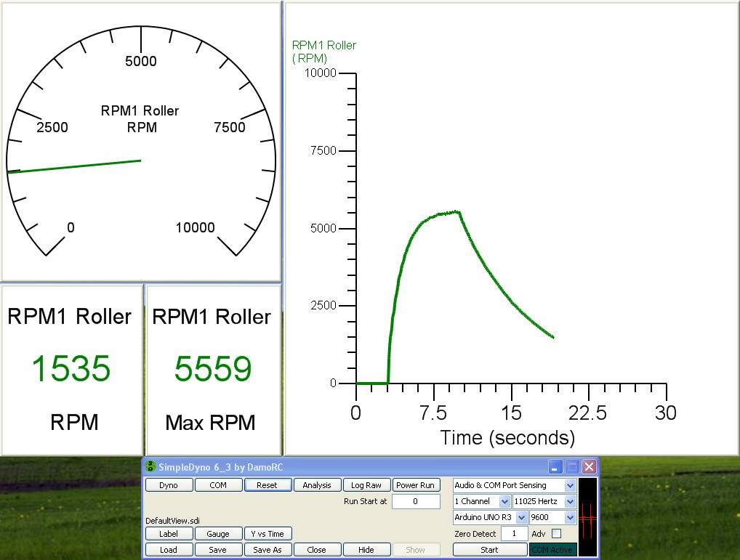Edit the Run Start at value

[x=415, y=501]
